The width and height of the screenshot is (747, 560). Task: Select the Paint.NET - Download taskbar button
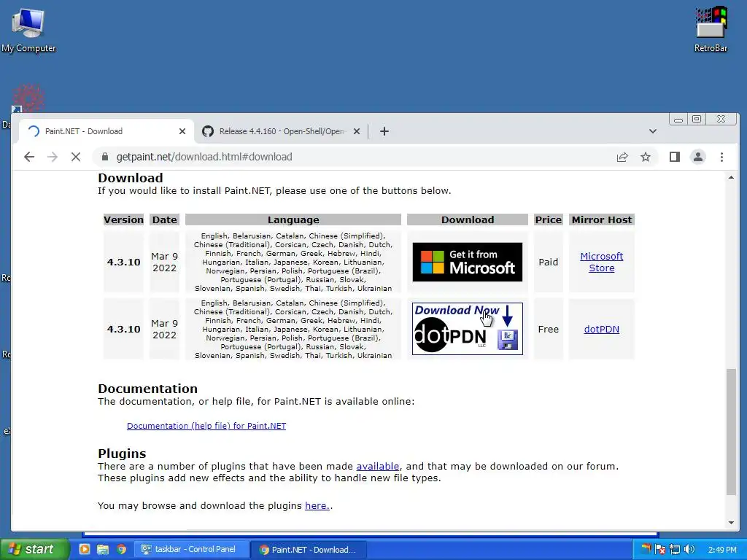coord(309,550)
